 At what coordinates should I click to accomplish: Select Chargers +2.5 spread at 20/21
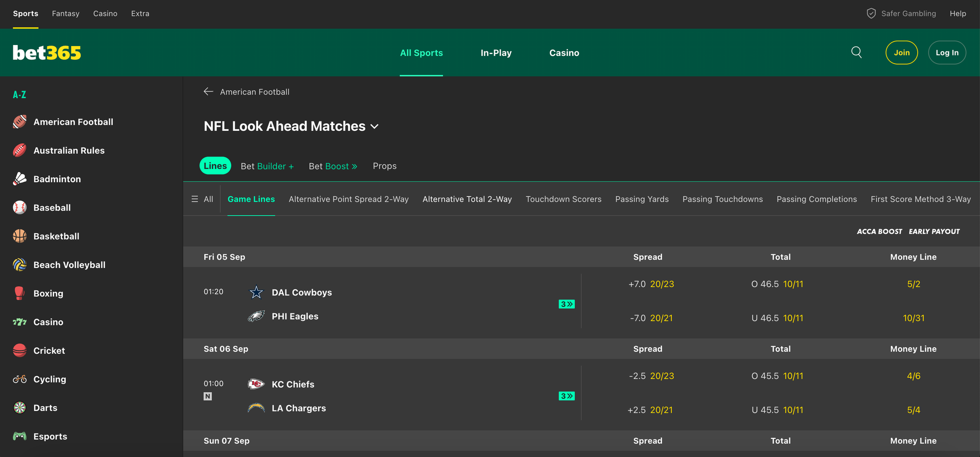pyautogui.click(x=650, y=410)
